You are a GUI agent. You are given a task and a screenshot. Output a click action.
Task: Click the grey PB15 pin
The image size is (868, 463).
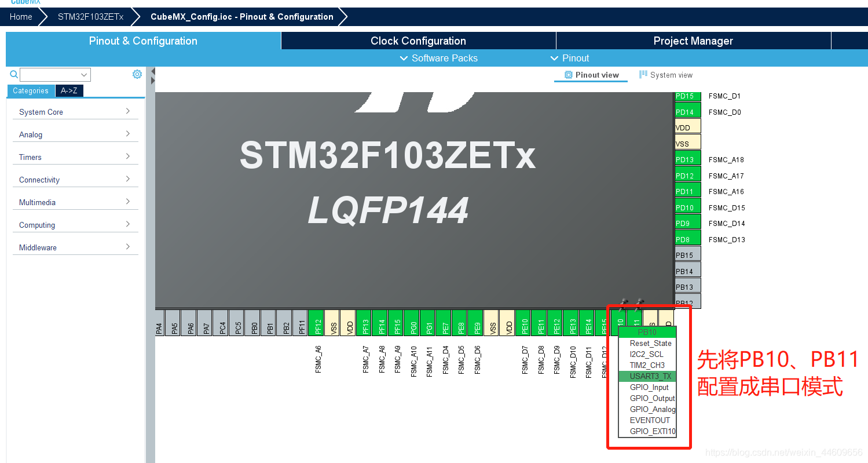pyautogui.click(x=688, y=254)
